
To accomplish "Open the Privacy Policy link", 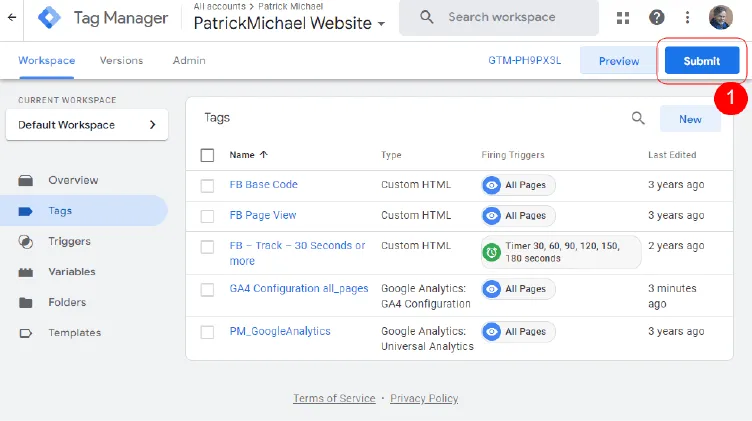I will click(x=424, y=398).
